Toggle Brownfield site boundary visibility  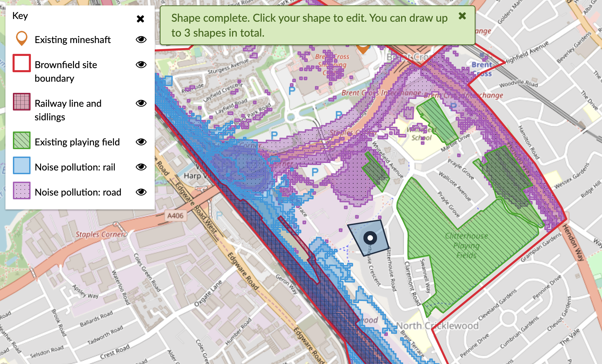tap(141, 65)
